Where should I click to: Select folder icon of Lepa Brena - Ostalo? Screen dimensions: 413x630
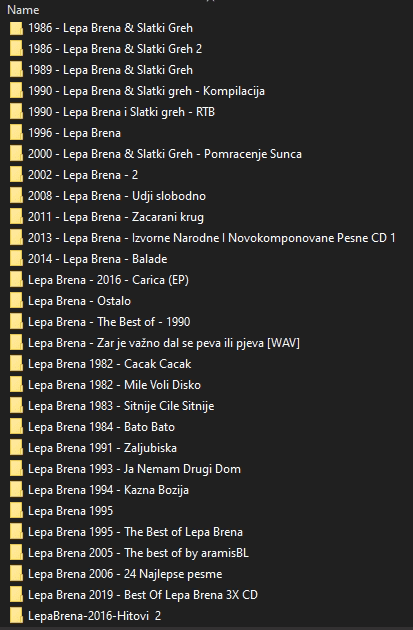coord(16,301)
